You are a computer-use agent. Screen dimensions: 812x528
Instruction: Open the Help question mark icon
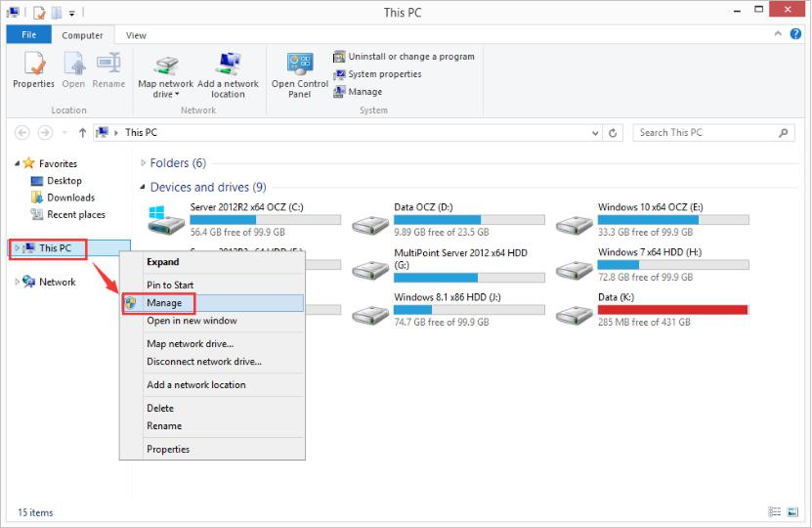point(795,33)
